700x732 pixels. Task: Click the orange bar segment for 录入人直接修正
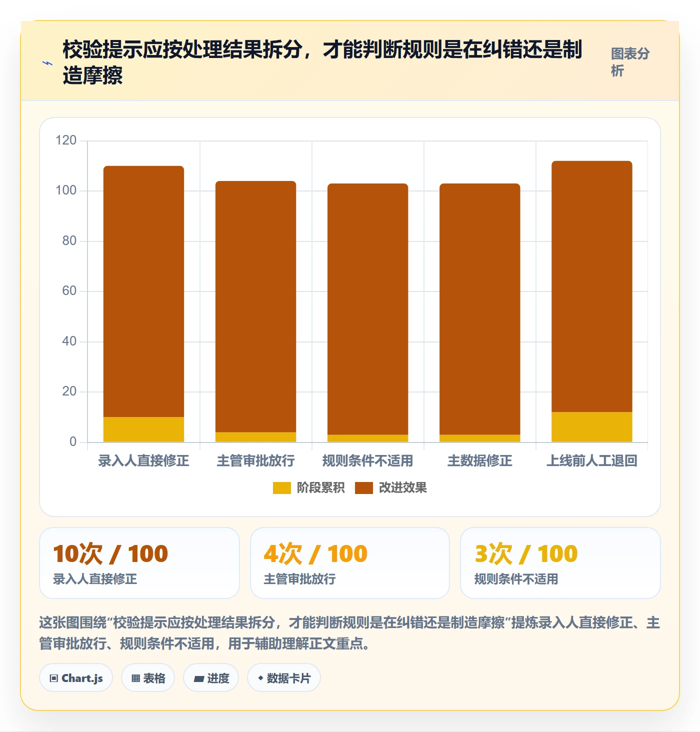143,291
